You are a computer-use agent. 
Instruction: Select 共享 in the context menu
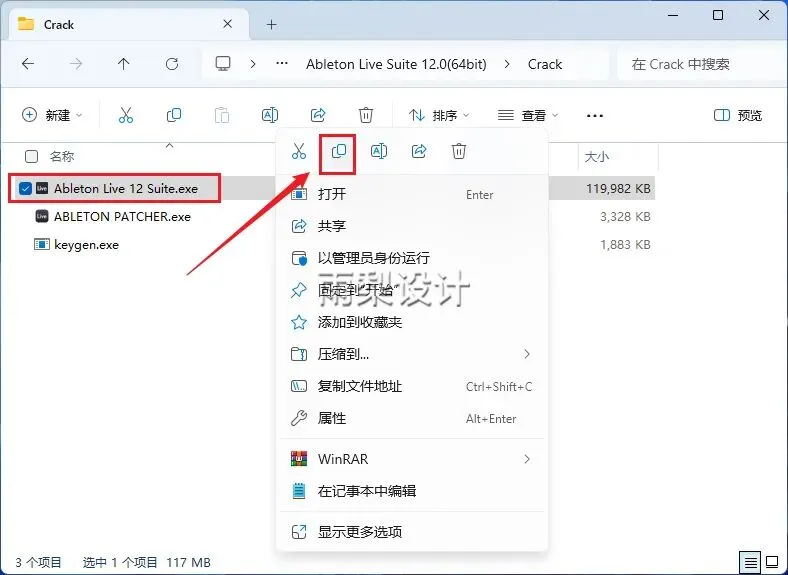412,226
